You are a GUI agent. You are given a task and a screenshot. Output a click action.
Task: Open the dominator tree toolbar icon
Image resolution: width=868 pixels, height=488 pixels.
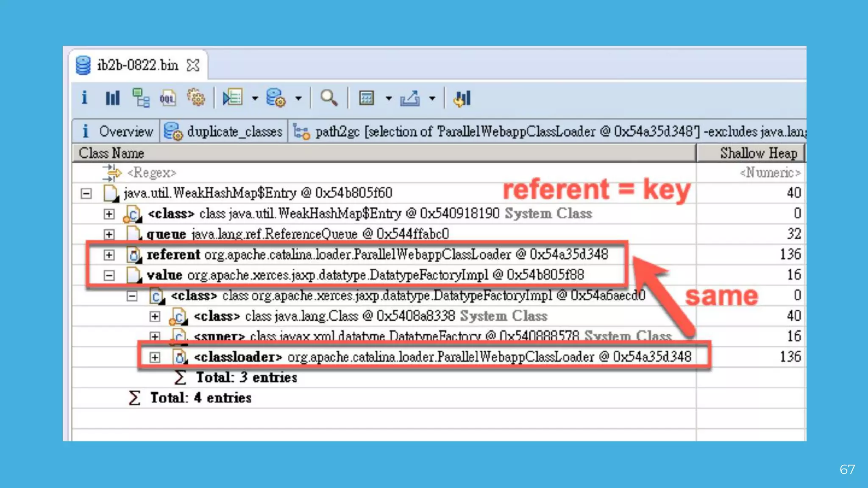click(x=141, y=98)
